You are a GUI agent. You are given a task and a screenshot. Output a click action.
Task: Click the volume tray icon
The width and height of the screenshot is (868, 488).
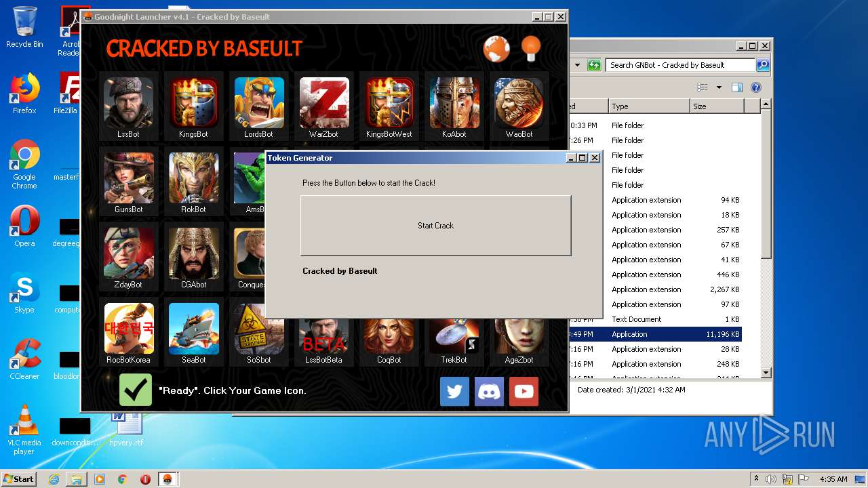pyautogui.click(x=771, y=479)
